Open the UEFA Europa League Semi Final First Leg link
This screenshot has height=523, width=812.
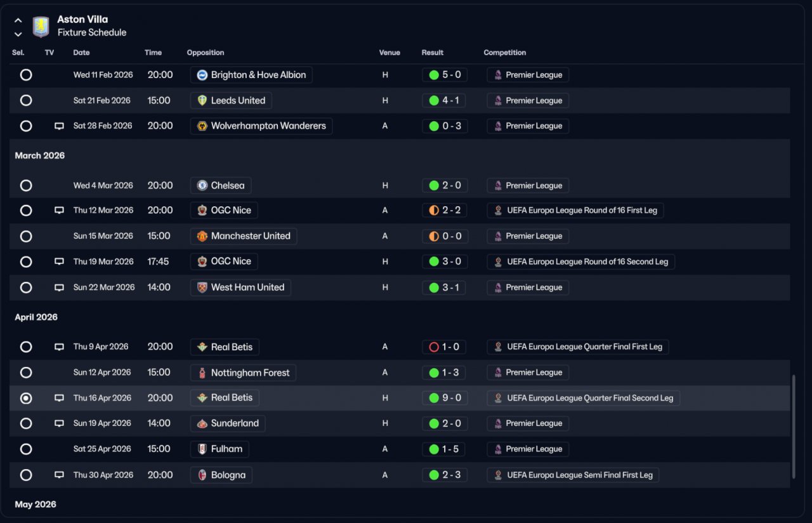coord(579,475)
